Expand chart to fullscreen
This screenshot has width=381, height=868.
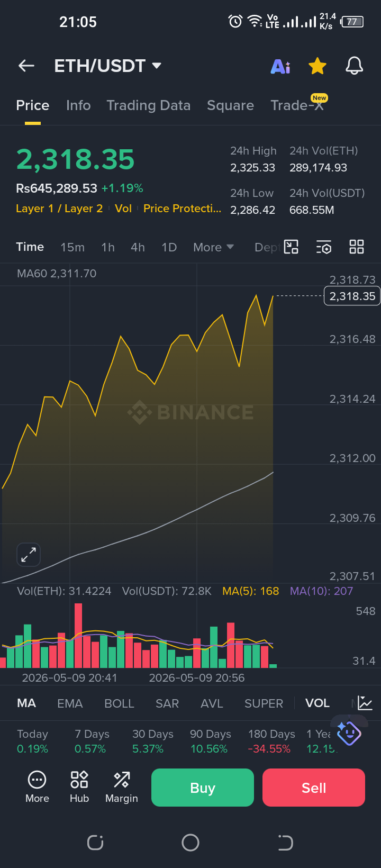(x=29, y=555)
